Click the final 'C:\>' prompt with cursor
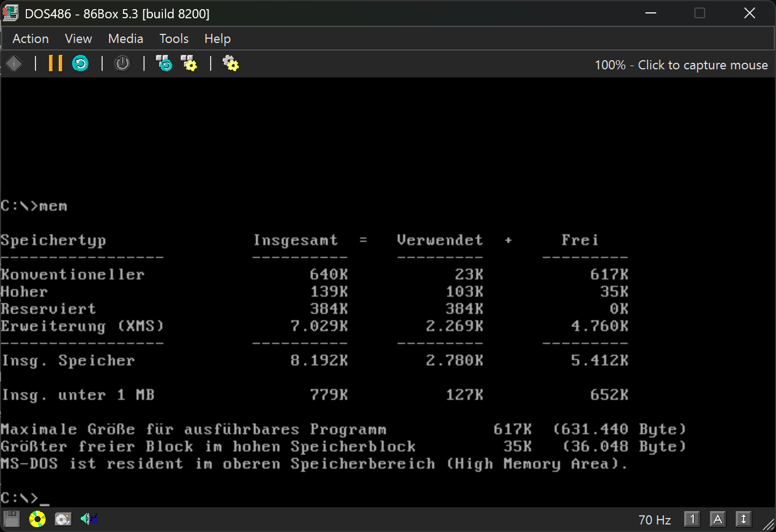776x532 pixels. point(25,498)
